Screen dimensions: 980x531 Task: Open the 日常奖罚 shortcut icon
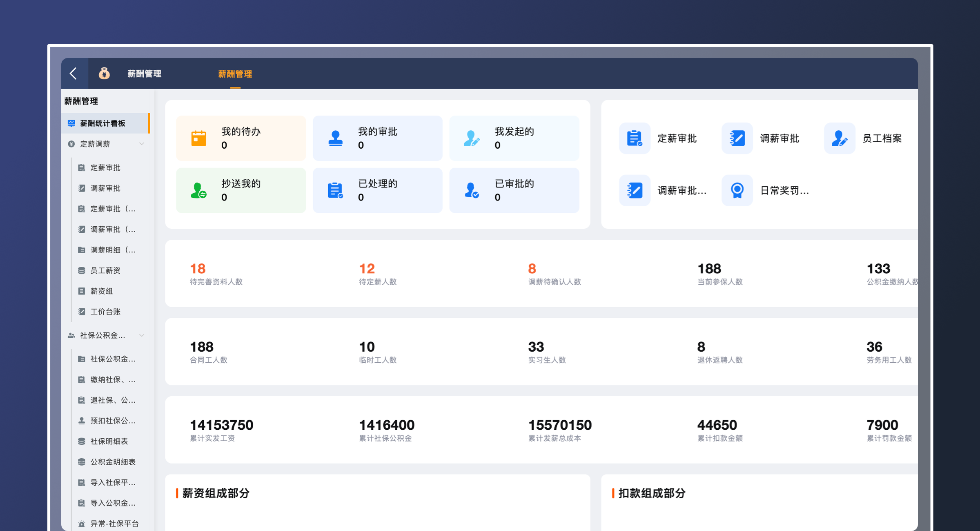(737, 190)
